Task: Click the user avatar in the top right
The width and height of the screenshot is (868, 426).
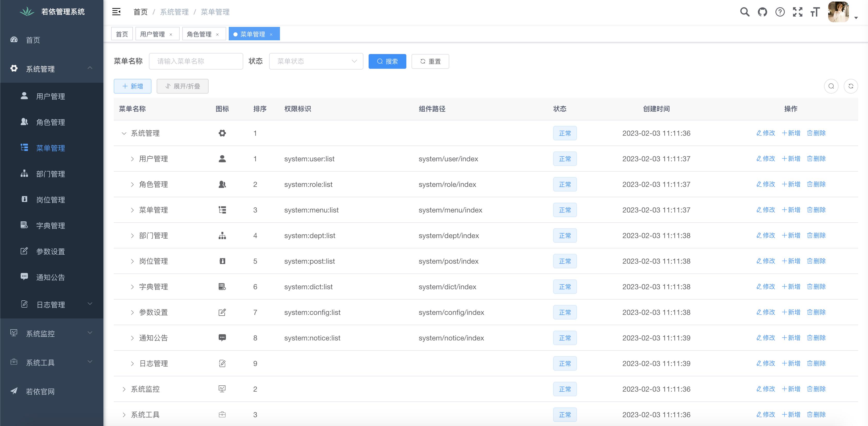Action: click(839, 12)
